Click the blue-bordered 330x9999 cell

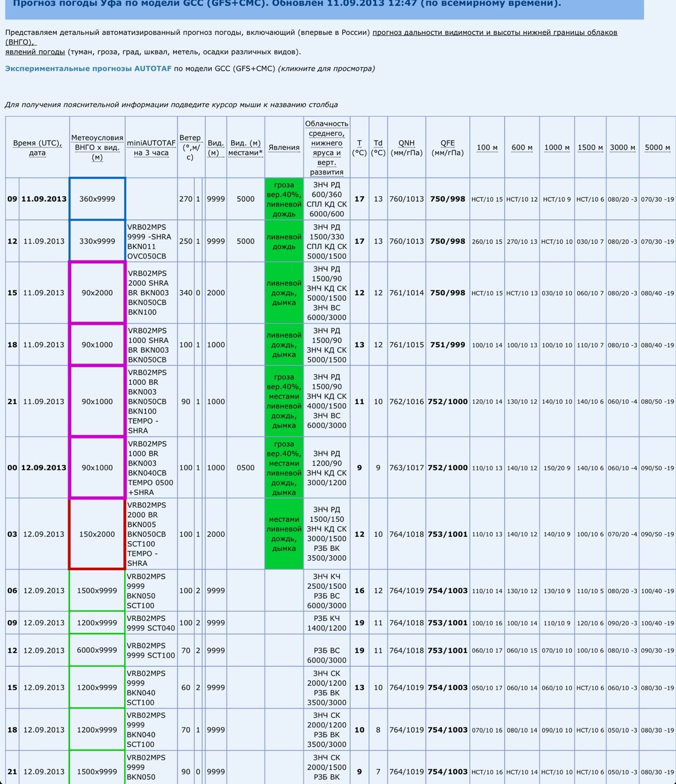[97, 241]
